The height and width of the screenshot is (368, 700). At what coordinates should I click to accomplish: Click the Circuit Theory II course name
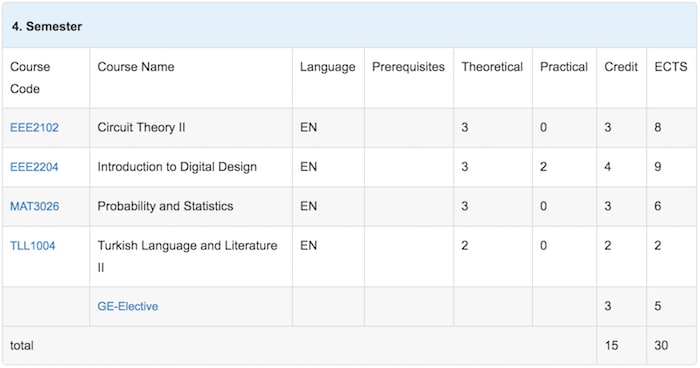pos(141,128)
